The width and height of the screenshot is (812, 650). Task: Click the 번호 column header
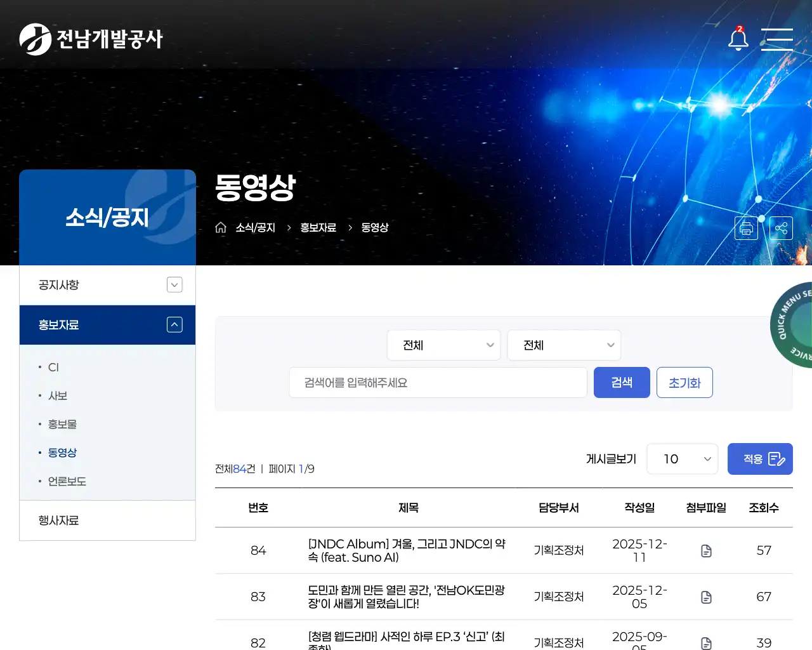click(258, 508)
